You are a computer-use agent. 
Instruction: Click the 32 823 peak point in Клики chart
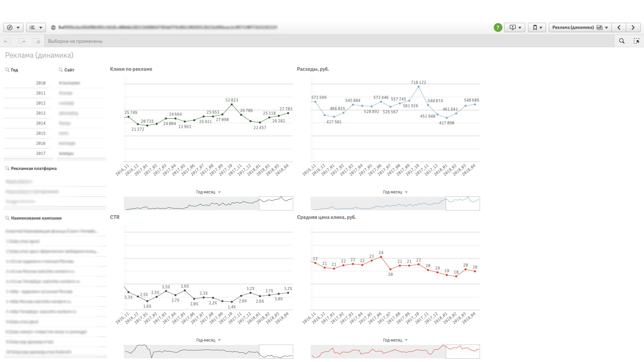click(x=232, y=105)
